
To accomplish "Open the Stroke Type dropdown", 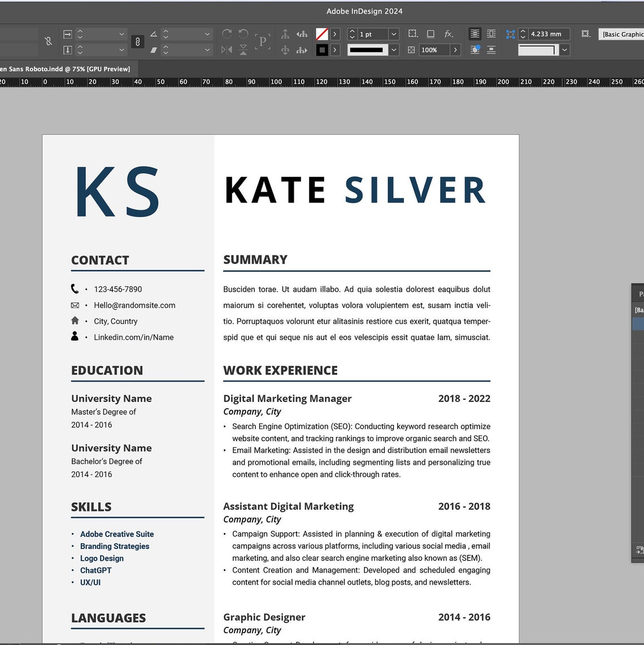I will coord(393,50).
